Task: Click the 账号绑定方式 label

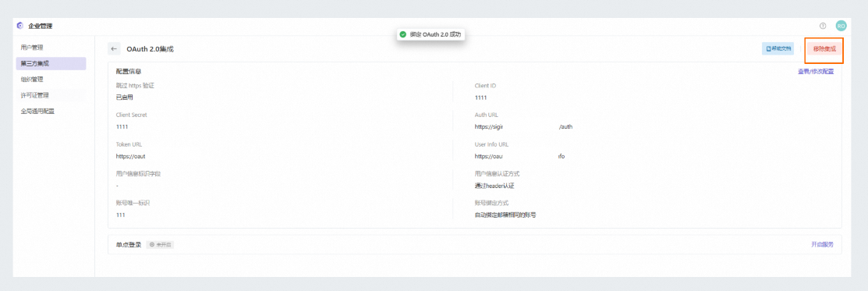Action: click(x=491, y=203)
